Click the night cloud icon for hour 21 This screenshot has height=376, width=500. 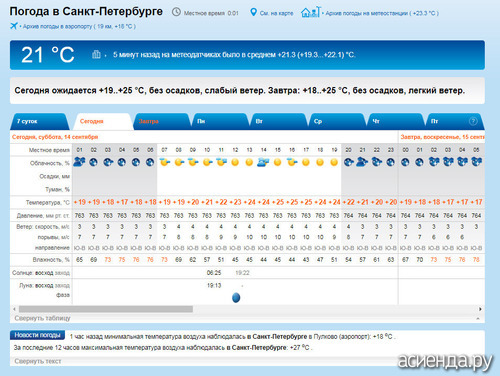(362, 162)
